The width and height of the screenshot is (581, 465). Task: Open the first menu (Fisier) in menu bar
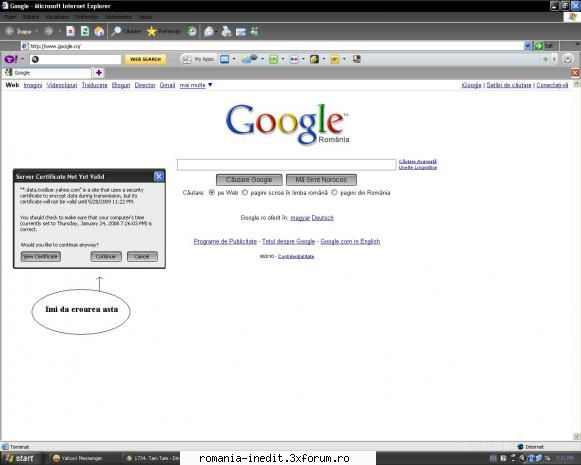(10, 17)
